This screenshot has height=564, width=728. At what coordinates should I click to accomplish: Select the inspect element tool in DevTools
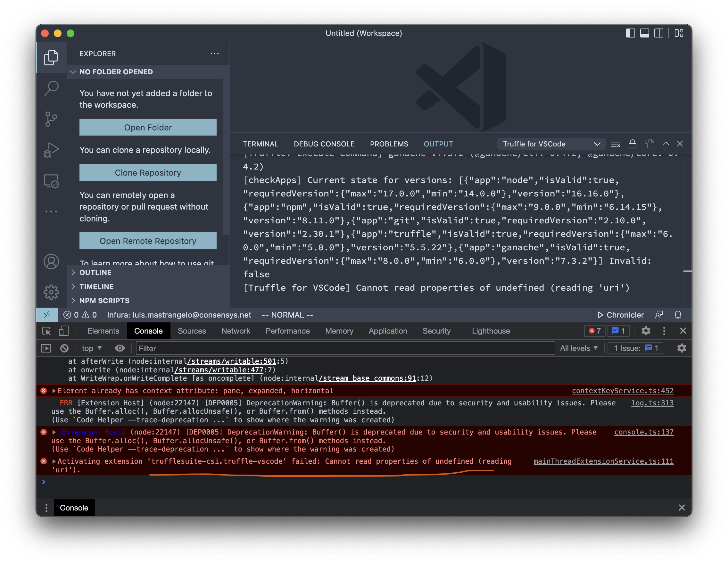47,331
